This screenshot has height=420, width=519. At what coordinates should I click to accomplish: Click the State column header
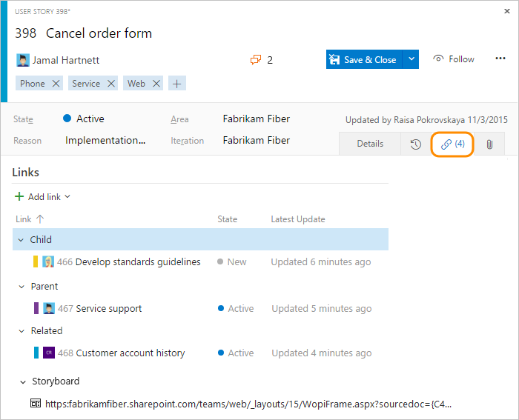(227, 219)
